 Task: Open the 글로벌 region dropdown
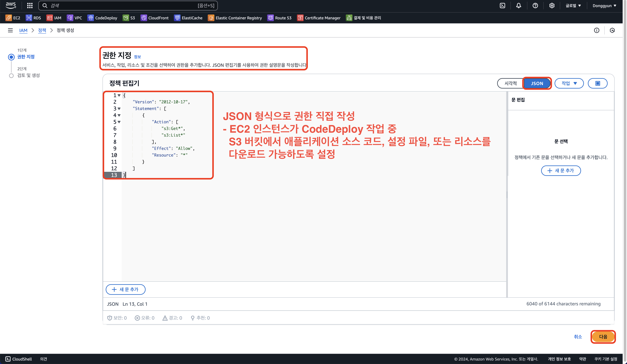[573, 5]
